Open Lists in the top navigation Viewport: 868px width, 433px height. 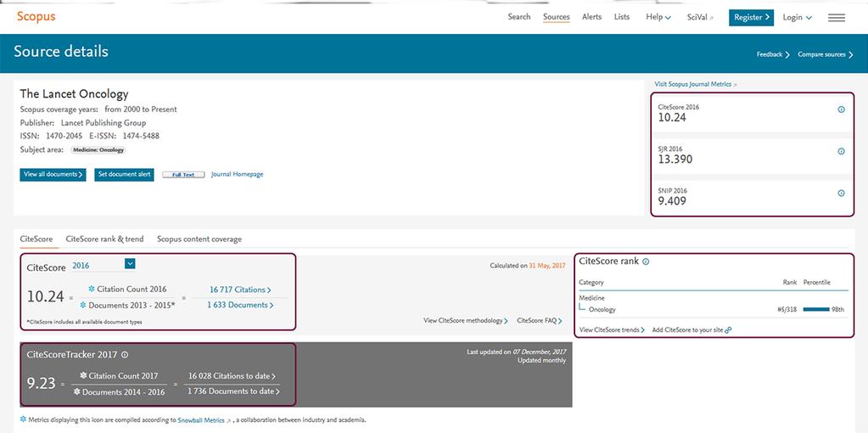tap(622, 17)
